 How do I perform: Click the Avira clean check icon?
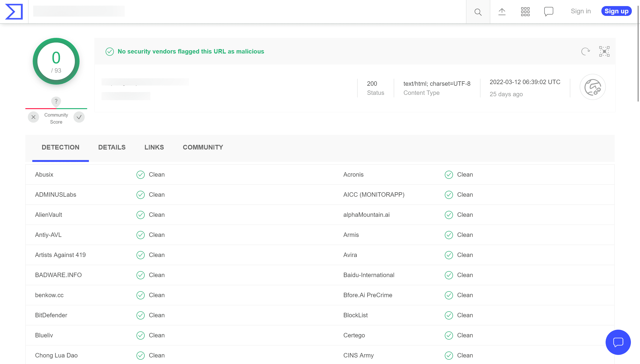(448, 255)
